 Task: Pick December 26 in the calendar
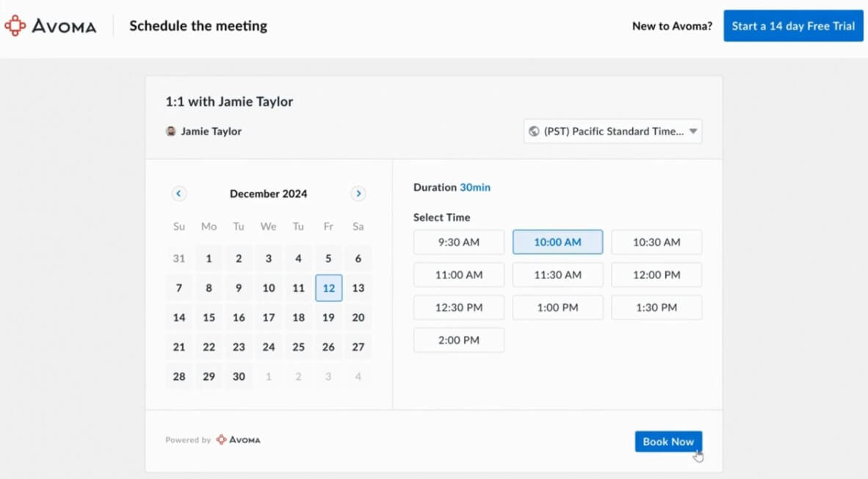(x=328, y=347)
